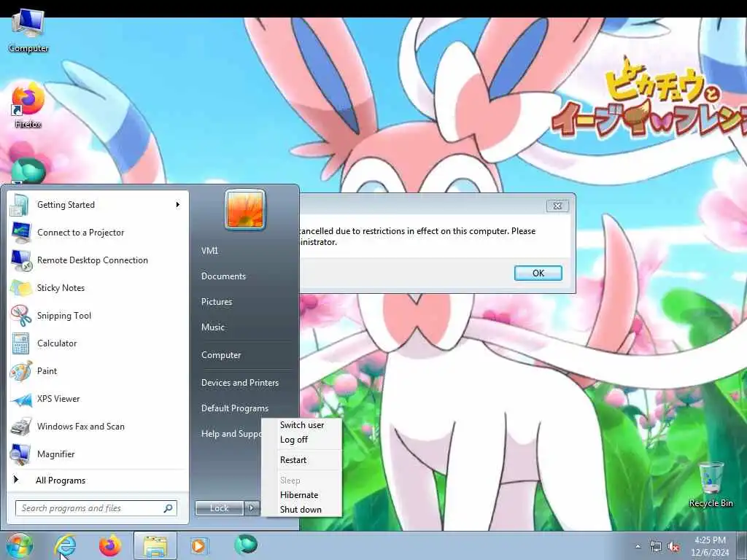747x560 pixels.
Task: Click the Windows Fax and Scan icon
Action: (x=21, y=427)
